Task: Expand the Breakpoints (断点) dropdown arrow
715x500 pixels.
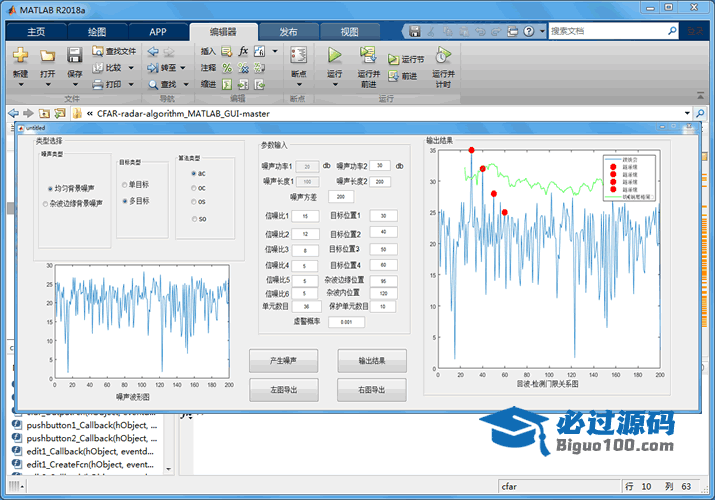Action: tap(299, 85)
